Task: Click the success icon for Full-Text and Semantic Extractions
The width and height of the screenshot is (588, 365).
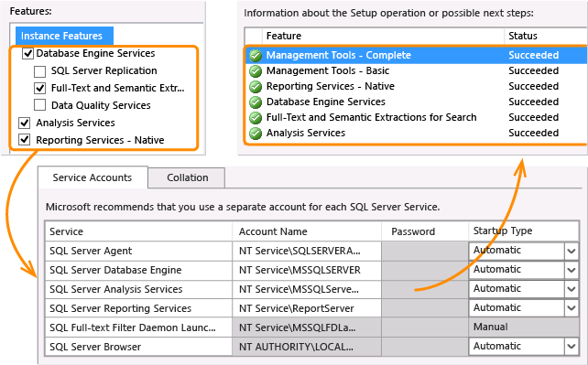Action: tap(256, 117)
